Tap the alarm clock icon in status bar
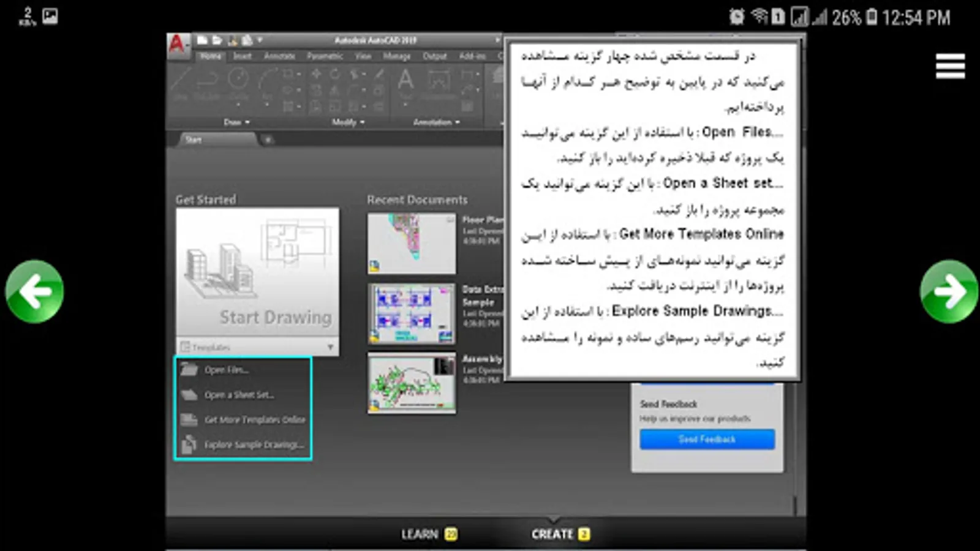980x551 pixels. tap(737, 17)
